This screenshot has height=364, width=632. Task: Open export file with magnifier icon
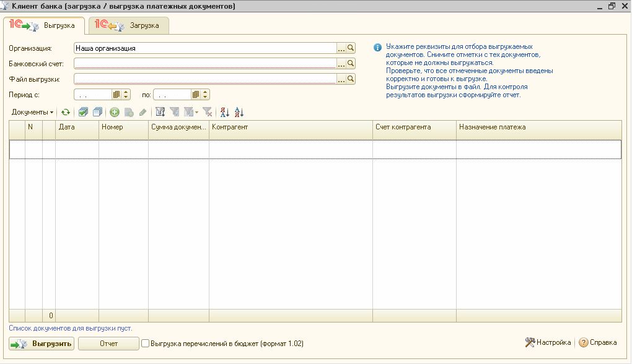[x=351, y=79]
